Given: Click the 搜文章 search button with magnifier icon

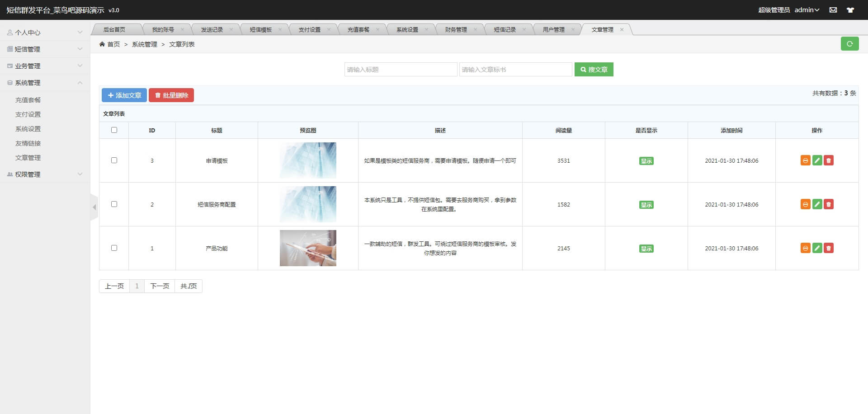Looking at the screenshot, I should point(594,69).
